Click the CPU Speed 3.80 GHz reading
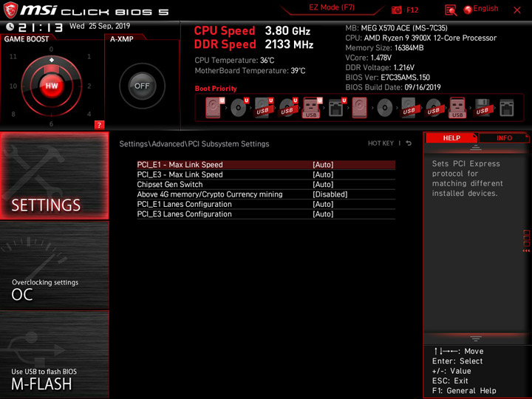The image size is (532, 399). pyautogui.click(x=252, y=31)
